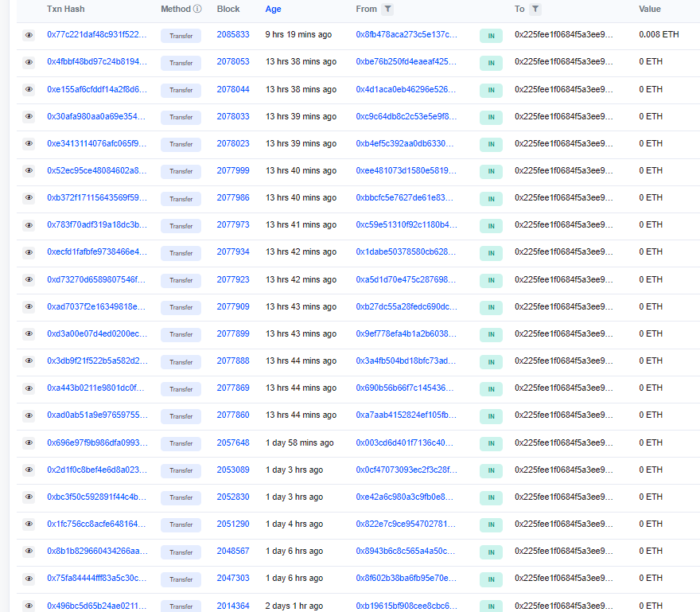Open quick view of txn 0x30afa980aa0a69e354
The width and height of the screenshot is (700, 612).
(29, 116)
